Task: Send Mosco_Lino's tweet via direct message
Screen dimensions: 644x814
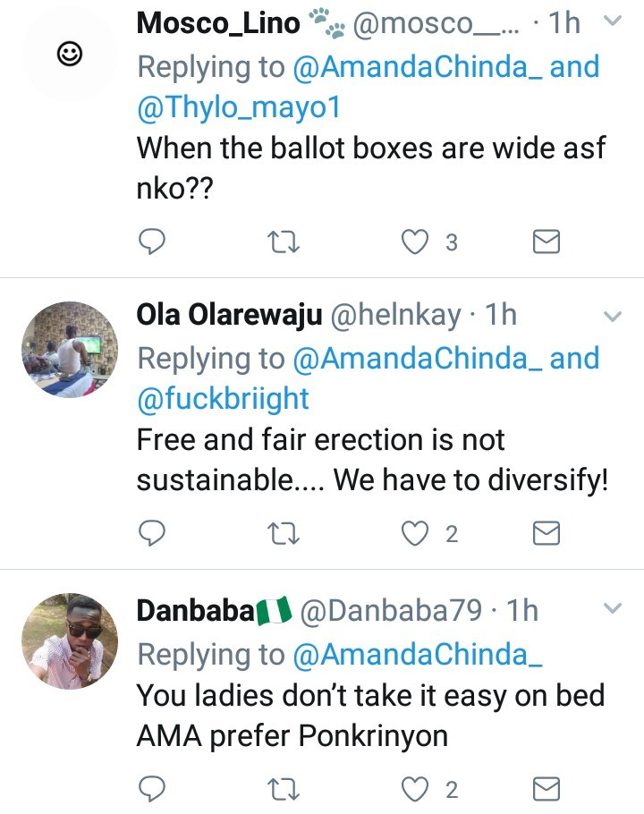Action: point(546,242)
